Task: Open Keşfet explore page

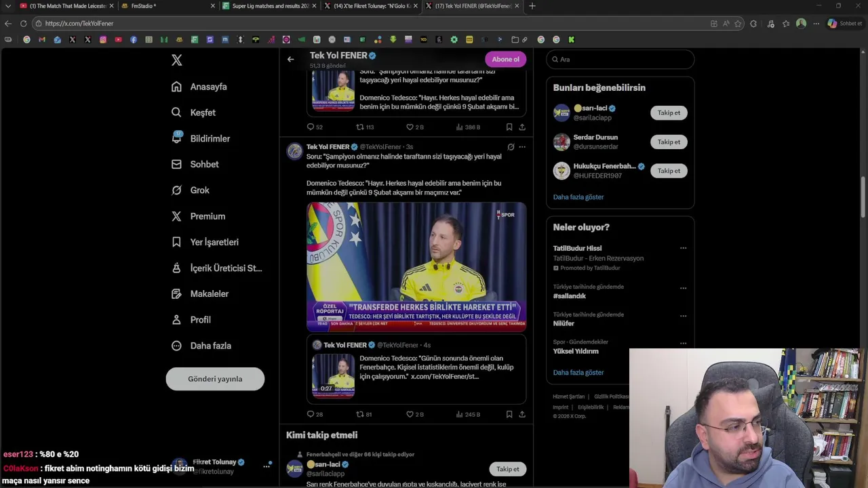Action: (x=194, y=113)
